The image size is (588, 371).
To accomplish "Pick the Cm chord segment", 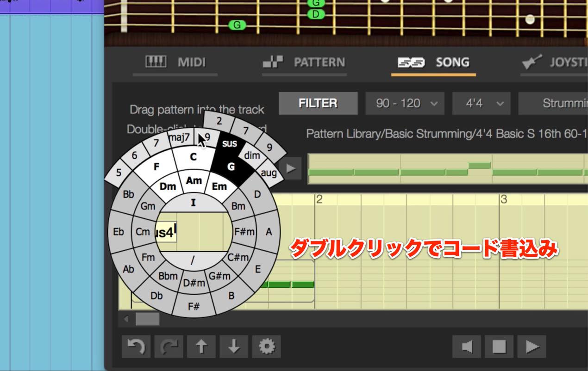I will click(x=143, y=232).
